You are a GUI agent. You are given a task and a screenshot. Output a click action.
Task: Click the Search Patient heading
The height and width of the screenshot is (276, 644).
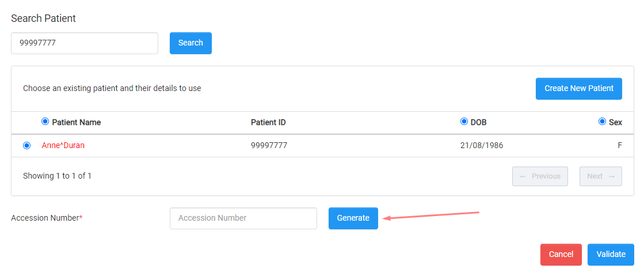pyautogui.click(x=44, y=18)
